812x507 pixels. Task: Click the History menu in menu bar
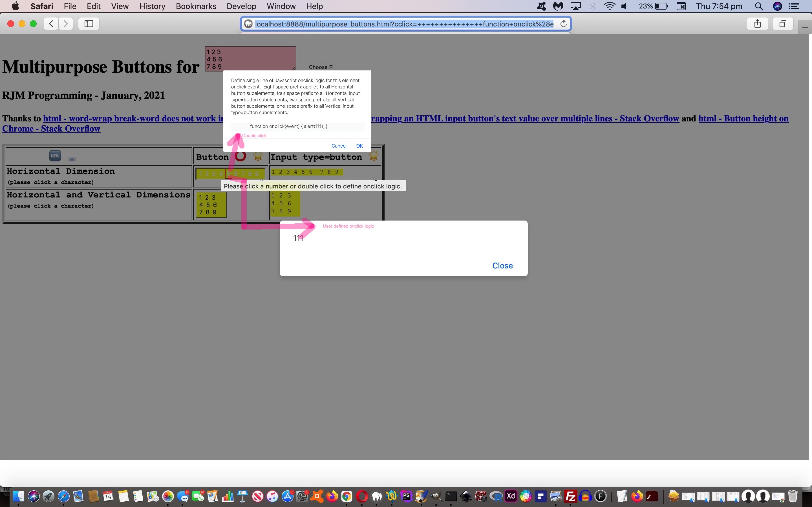151,6
